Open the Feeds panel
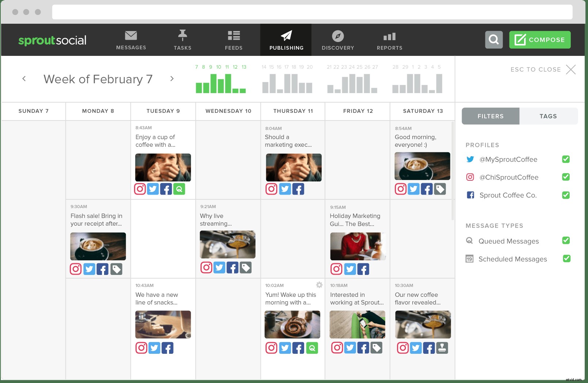This screenshot has height=383, width=588. pos(233,39)
